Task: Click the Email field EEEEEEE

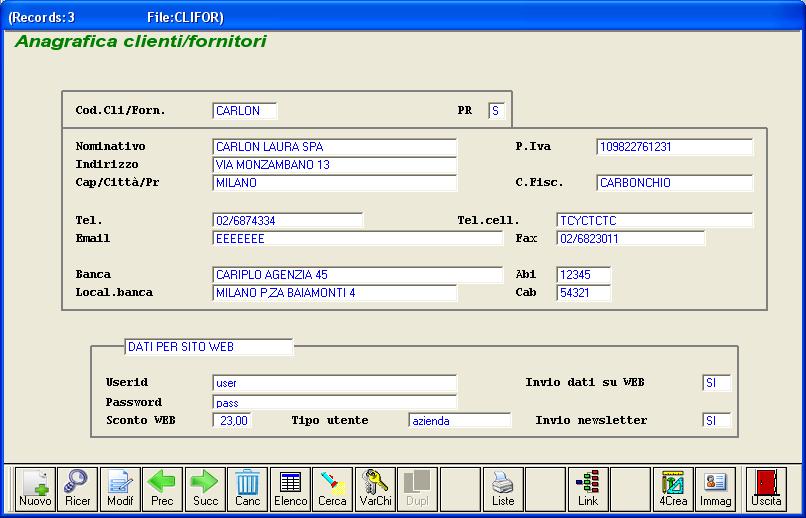Action: [x=357, y=238]
